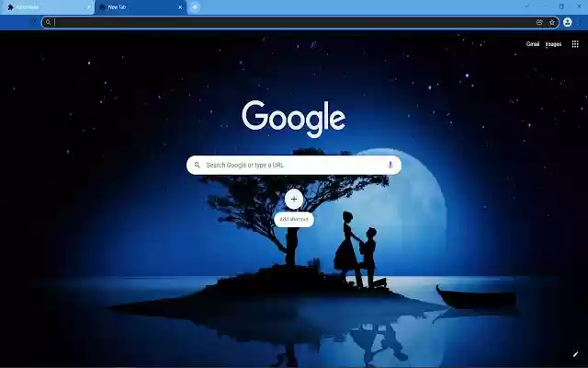
Task: Minimize the Chrome window
Action: coord(544,6)
